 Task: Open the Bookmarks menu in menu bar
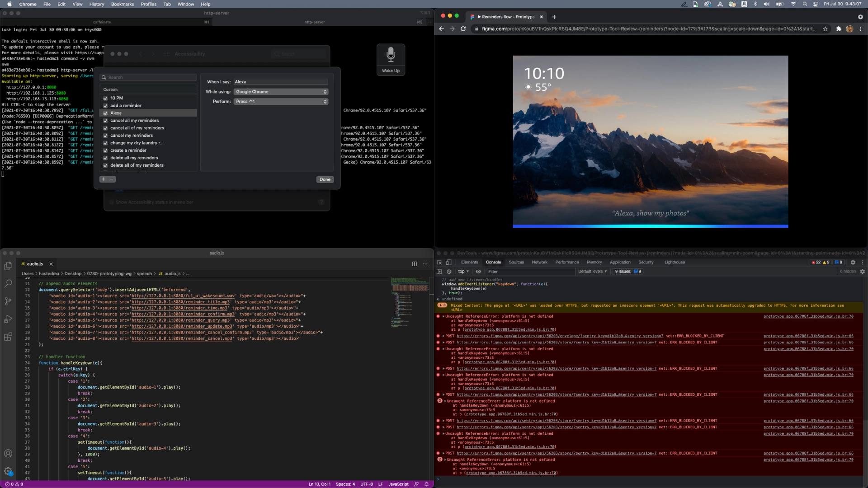coord(123,4)
